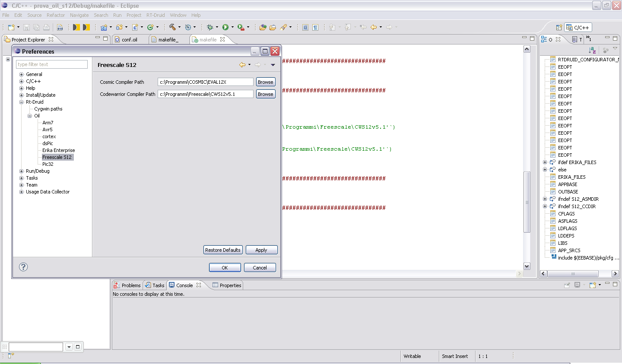Click the Build hammer toolbar icon
The width and height of the screenshot is (622, 364).
[173, 27]
